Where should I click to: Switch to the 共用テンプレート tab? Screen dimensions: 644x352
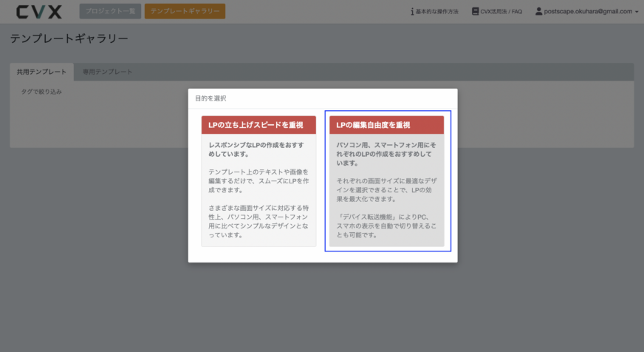[x=41, y=72]
